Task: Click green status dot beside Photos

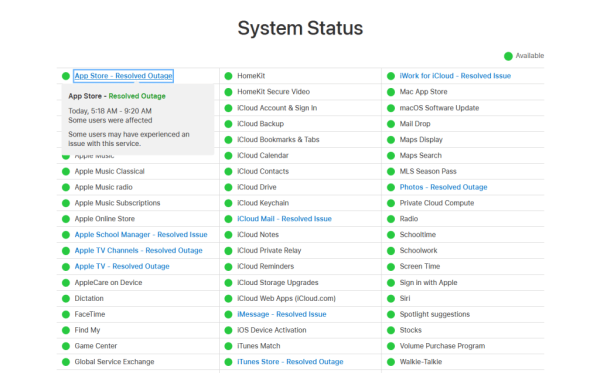Action: point(391,187)
